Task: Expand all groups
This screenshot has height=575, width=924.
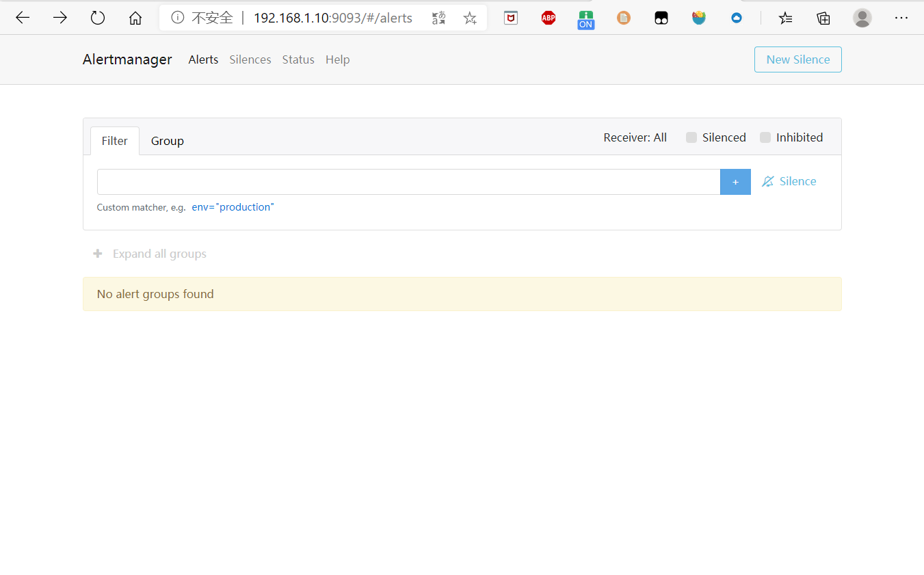Action: (159, 254)
